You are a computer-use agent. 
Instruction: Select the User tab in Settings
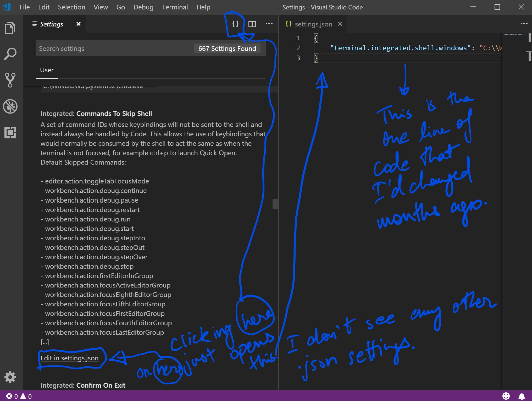coord(47,70)
